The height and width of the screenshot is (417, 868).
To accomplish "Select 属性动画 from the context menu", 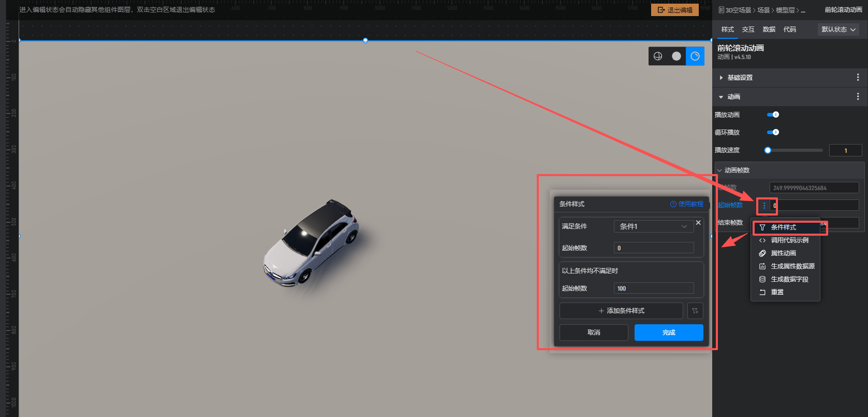I will click(x=783, y=253).
